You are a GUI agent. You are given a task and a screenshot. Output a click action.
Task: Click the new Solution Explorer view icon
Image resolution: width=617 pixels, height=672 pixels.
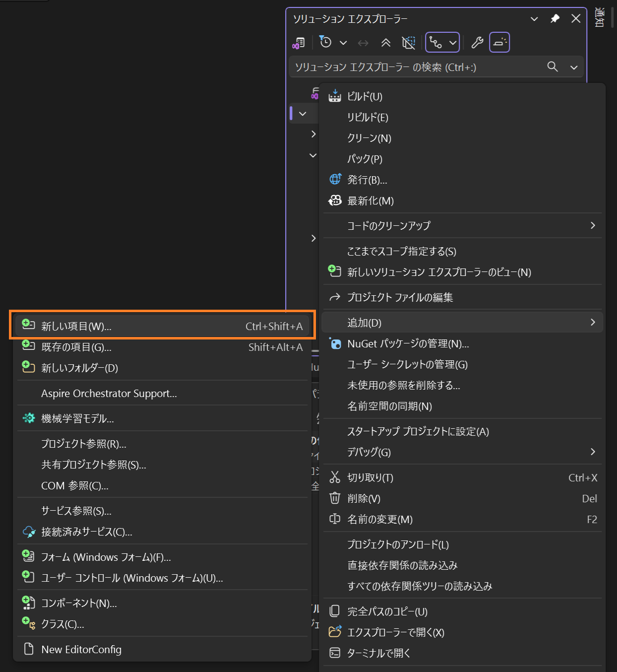(335, 271)
